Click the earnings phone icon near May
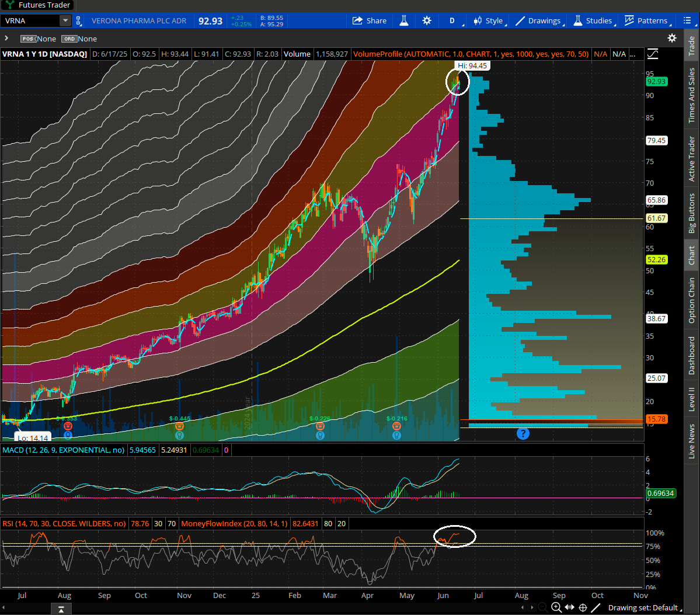Viewport: 700px width, 615px height. pyautogui.click(x=396, y=426)
